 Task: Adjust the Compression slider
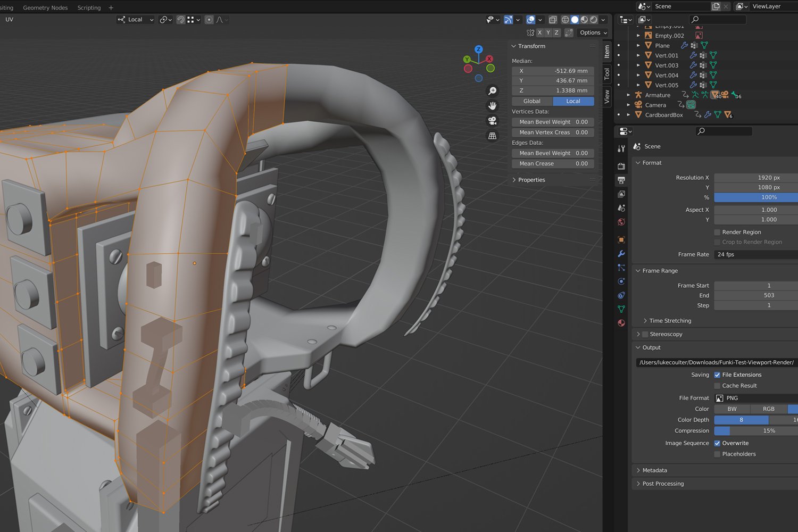tap(755, 430)
